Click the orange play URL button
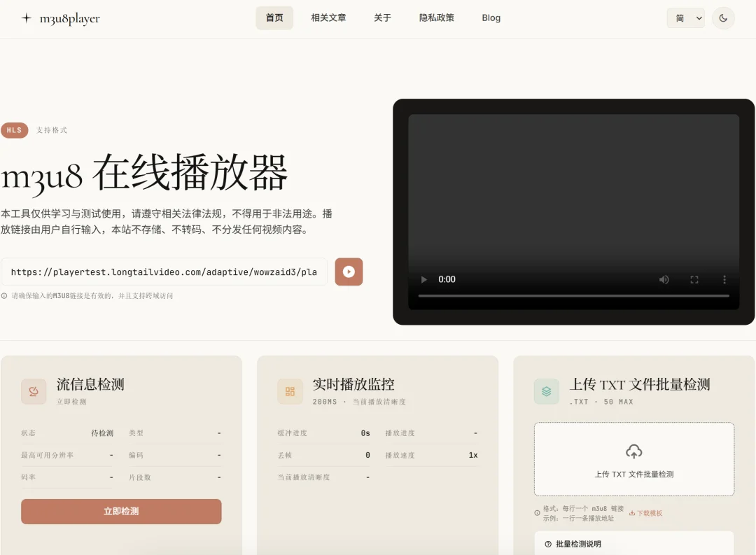This screenshot has height=555, width=756. (349, 272)
